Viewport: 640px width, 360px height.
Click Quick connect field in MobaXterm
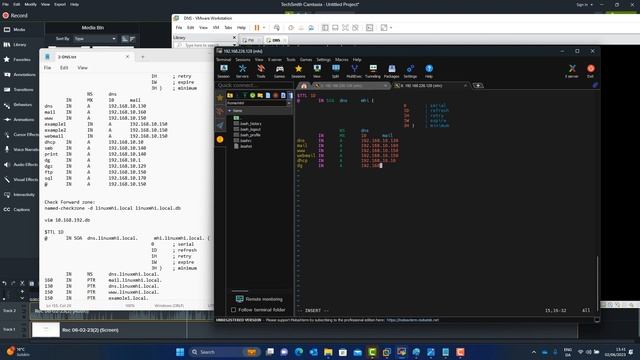coord(254,85)
